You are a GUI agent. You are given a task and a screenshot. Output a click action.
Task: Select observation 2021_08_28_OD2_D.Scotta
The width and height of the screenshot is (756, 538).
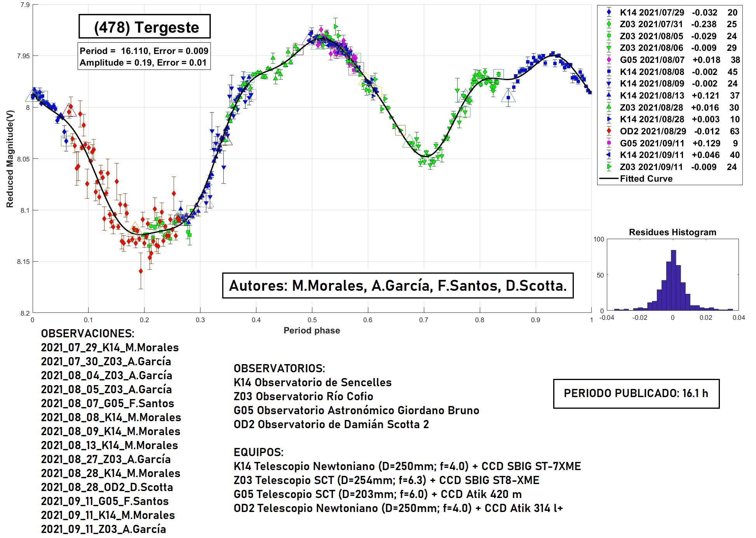tap(107, 487)
